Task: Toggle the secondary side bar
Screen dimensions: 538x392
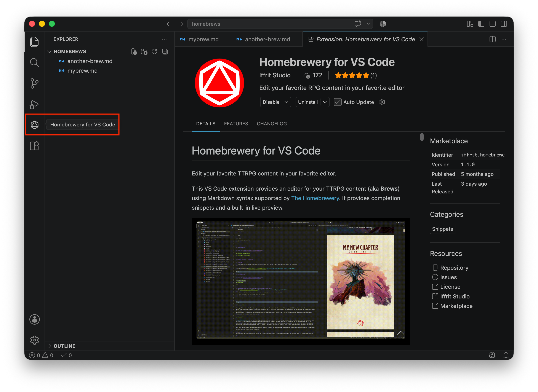Action: click(x=504, y=24)
